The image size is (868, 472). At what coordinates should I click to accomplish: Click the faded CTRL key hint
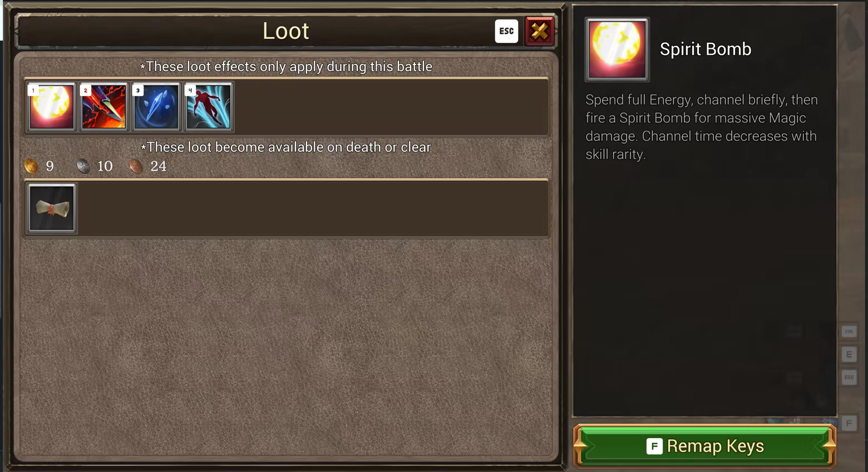[x=849, y=332]
